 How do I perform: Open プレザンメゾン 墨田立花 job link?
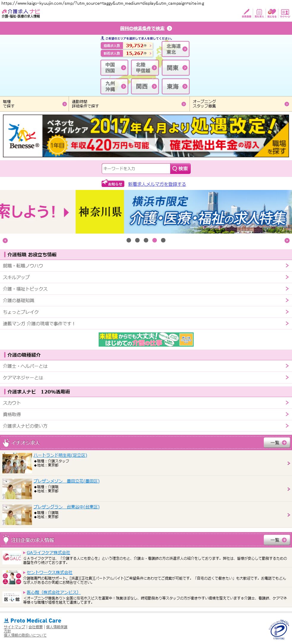[x=66, y=481]
